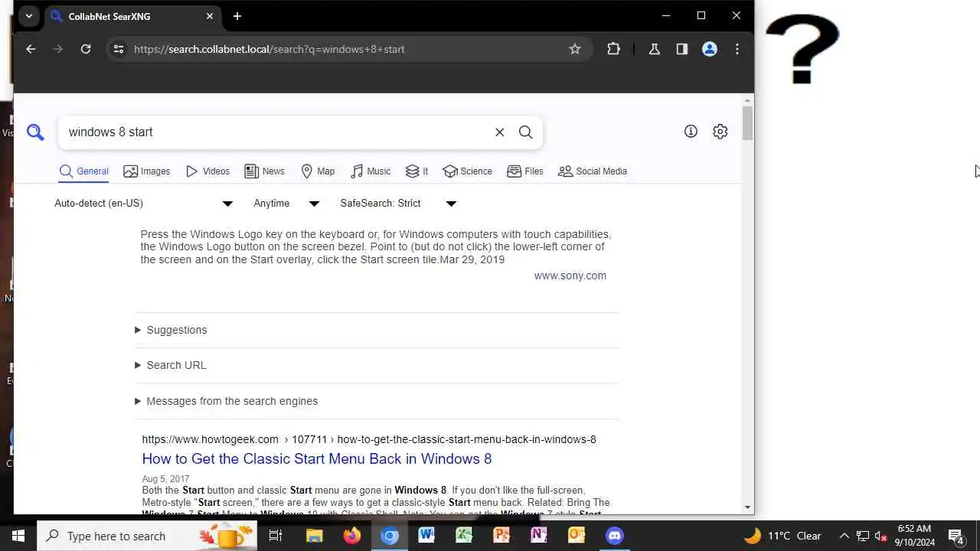
Task: Open File Explorer from the taskbar
Action: [314, 536]
